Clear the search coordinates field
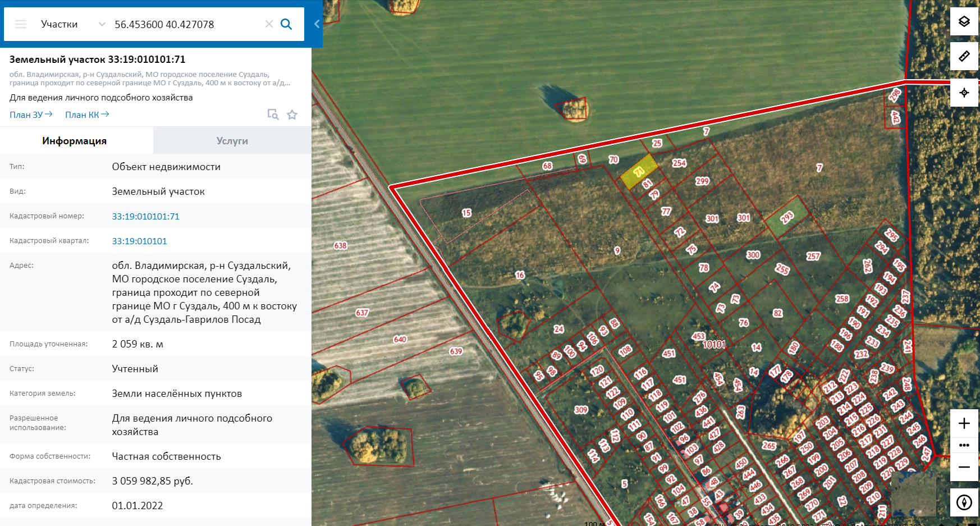The width and height of the screenshot is (980, 526). pos(269,24)
